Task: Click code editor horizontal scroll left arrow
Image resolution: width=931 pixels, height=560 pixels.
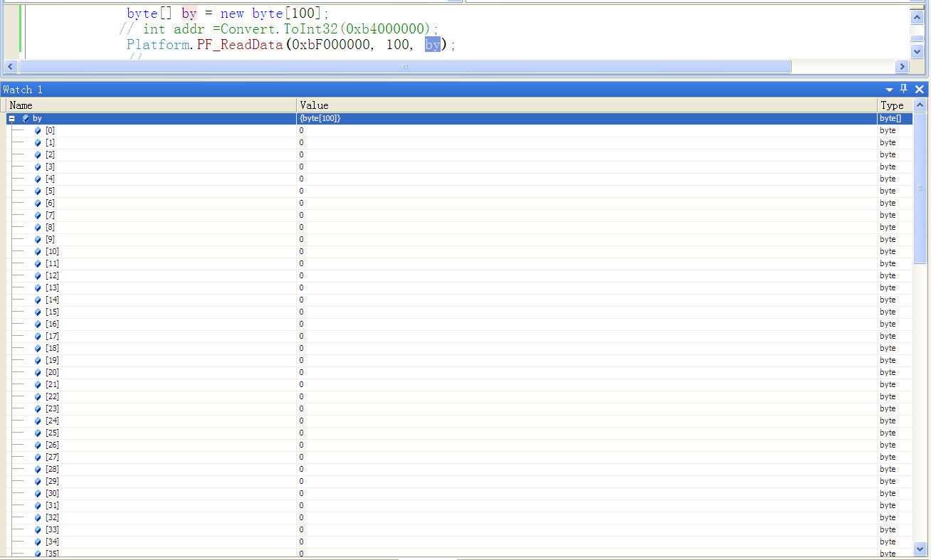Action: click(x=10, y=66)
